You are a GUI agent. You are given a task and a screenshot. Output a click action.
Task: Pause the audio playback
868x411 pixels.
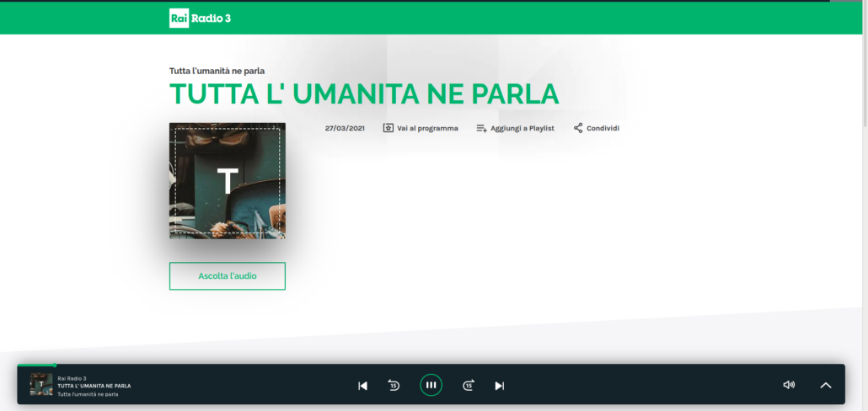coord(431,385)
